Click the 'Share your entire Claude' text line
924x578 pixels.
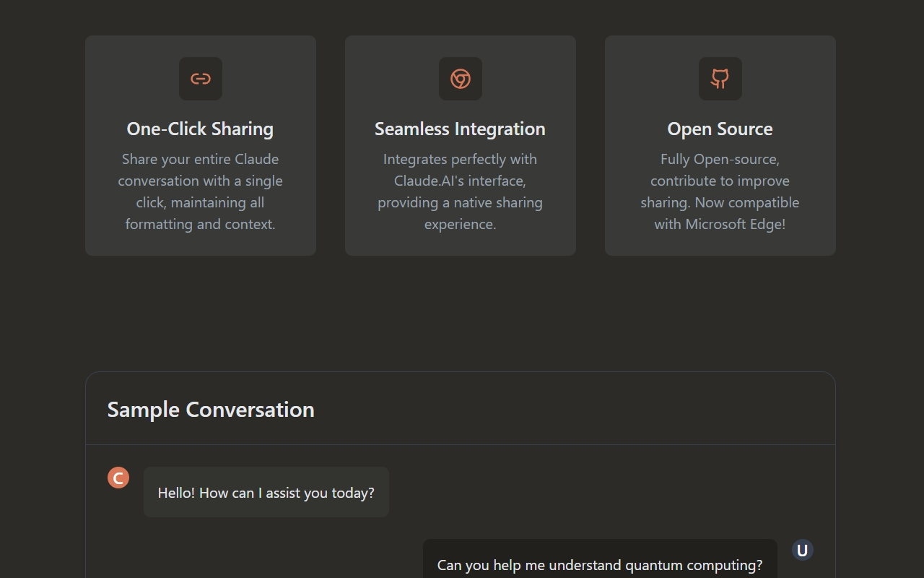click(200, 159)
